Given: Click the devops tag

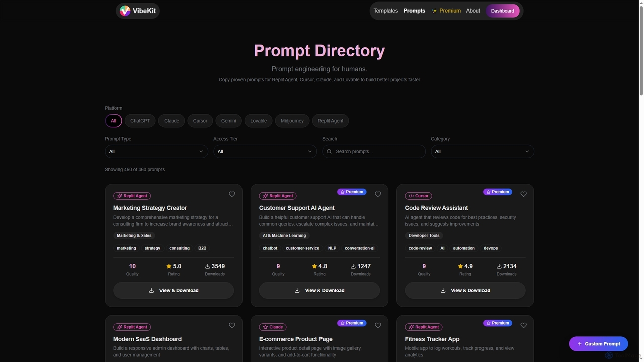Looking at the screenshot, I should (x=491, y=248).
